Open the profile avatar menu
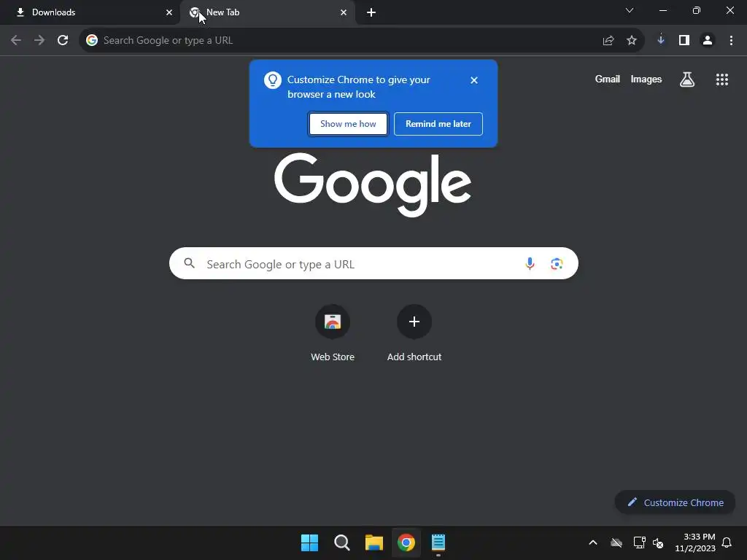Viewport: 747px width, 560px height. tap(708, 41)
